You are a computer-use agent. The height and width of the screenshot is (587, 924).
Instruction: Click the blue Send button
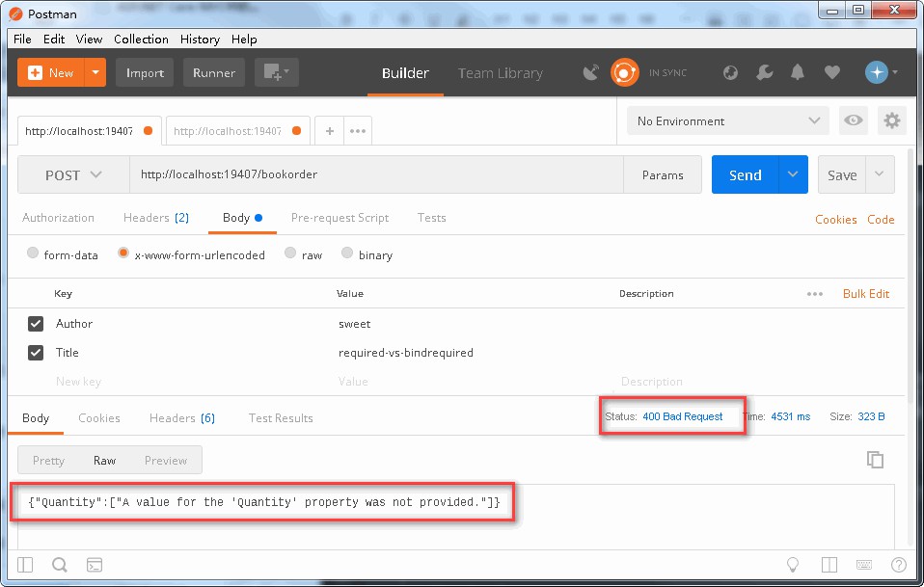(745, 174)
